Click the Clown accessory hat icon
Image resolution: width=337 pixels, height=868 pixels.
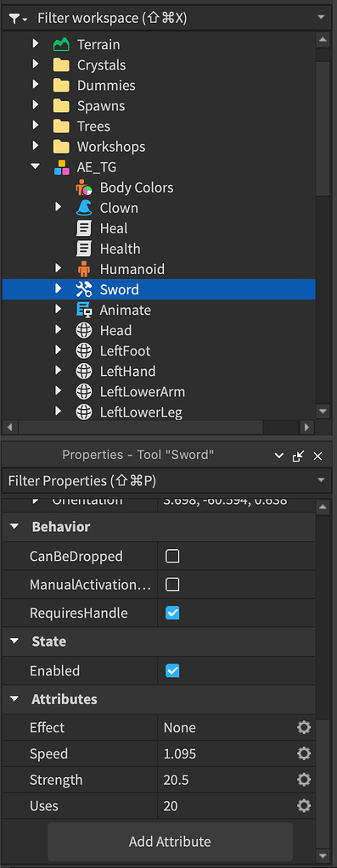(83, 208)
